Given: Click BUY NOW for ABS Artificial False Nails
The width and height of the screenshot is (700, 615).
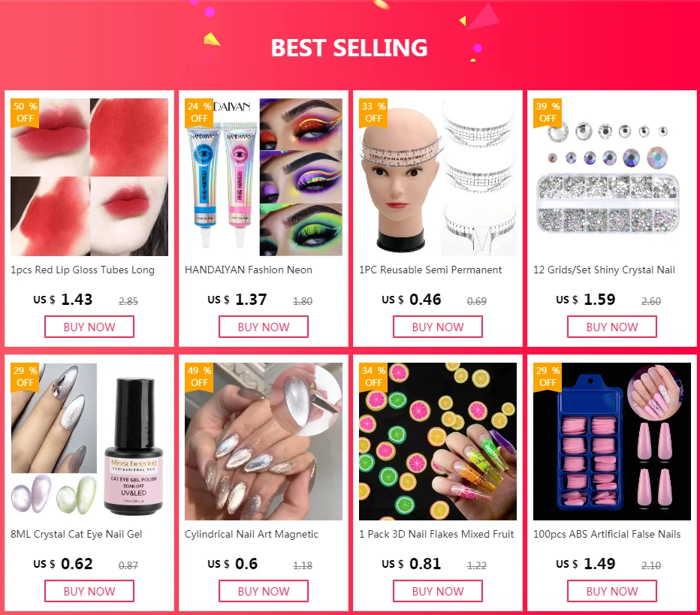Looking at the screenshot, I should point(612,591).
